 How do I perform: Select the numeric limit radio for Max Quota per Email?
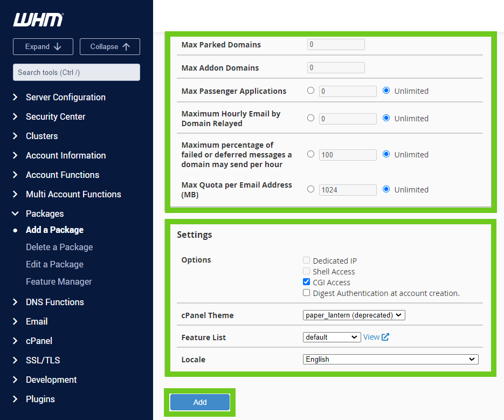(310, 189)
